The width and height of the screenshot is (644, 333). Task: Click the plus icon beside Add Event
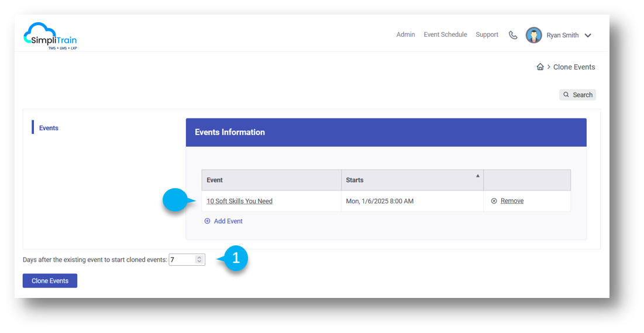click(207, 221)
